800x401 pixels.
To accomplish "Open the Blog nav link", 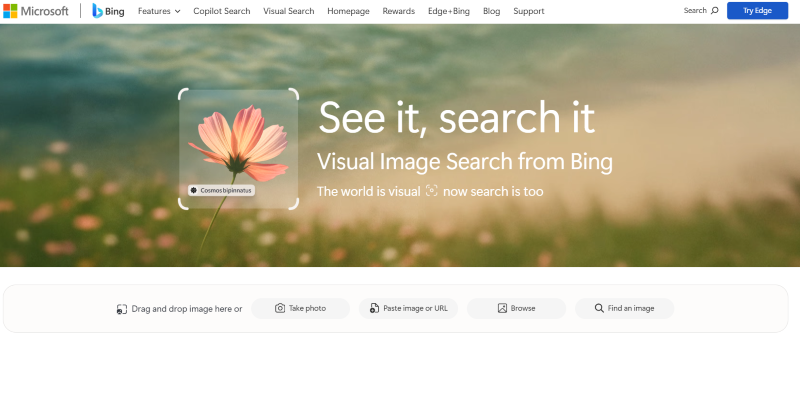I will [x=491, y=11].
